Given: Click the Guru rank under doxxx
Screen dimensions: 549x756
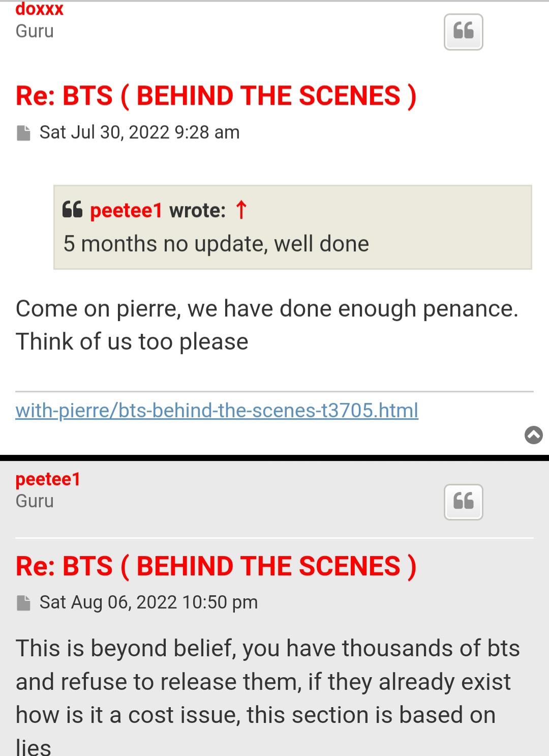Looking at the screenshot, I should coord(35,31).
